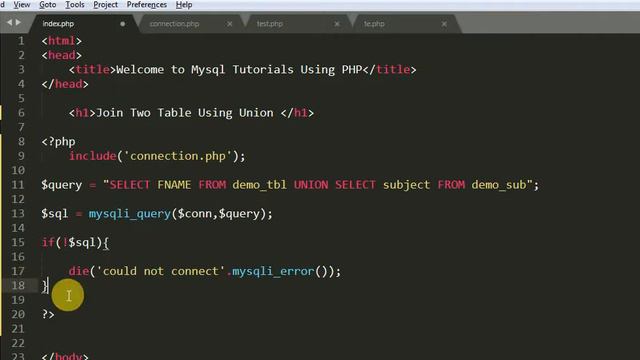Open the Preferences menu
The height and width of the screenshot is (360, 640).
(x=147, y=5)
